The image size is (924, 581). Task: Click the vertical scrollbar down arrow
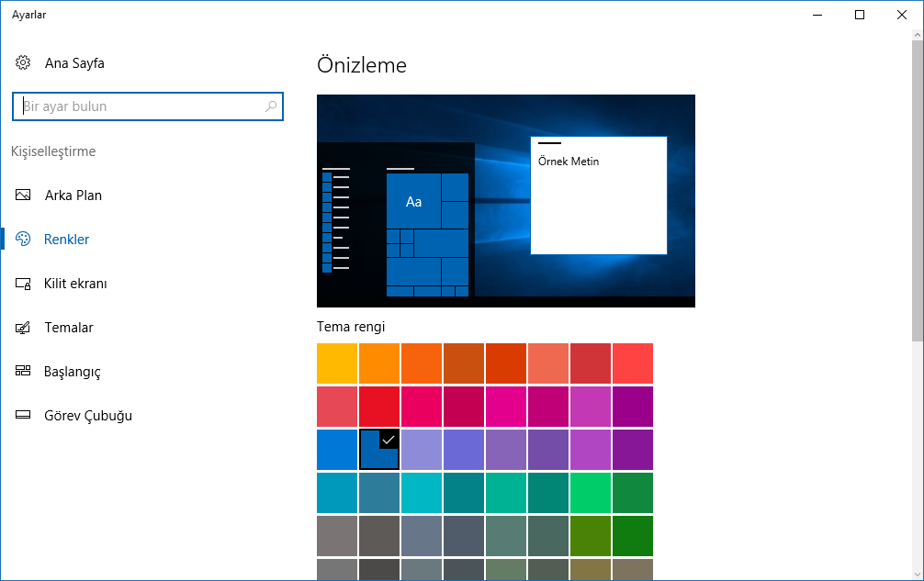coord(917,574)
